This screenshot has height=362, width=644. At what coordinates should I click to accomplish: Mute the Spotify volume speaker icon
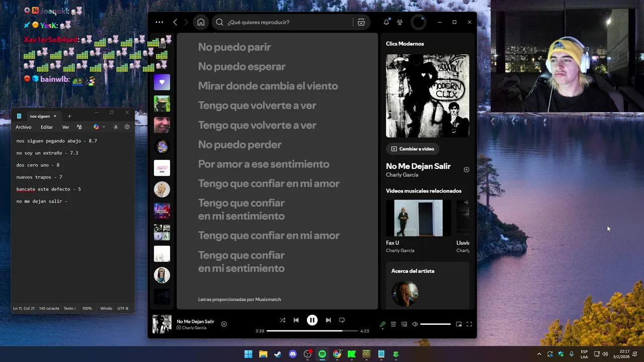pos(415,324)
